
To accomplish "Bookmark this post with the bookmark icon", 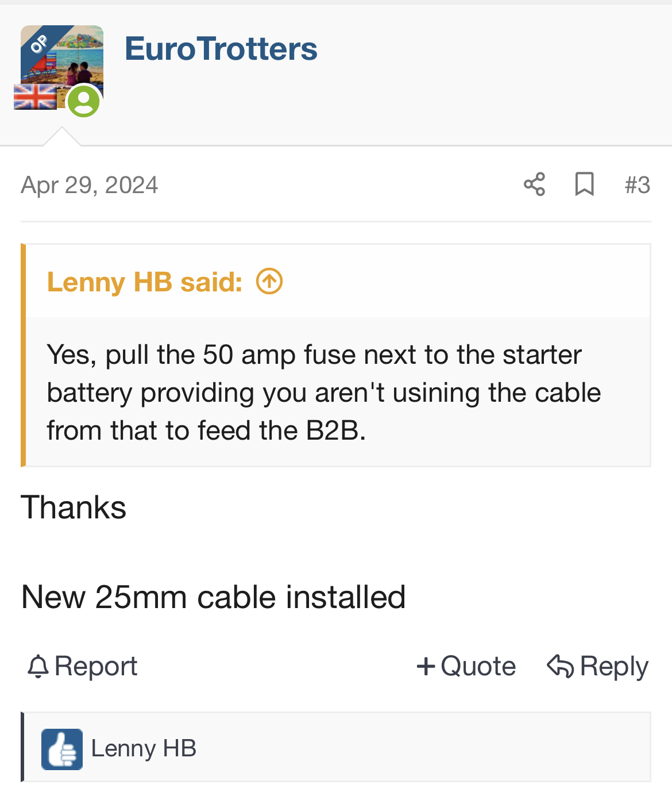I will pyautogui.click(x=584, y=184).
